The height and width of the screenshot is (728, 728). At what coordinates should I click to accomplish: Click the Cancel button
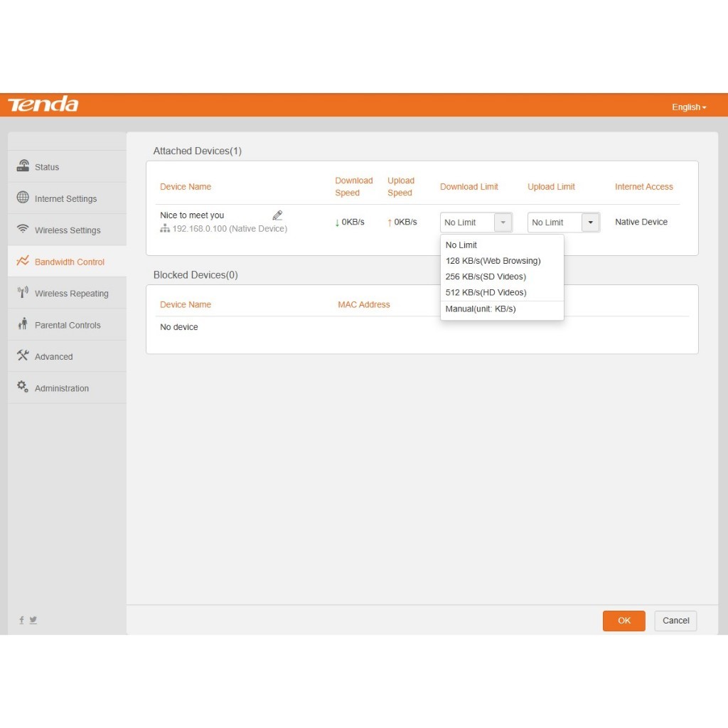pyautogui.click(x=675, y=621)
